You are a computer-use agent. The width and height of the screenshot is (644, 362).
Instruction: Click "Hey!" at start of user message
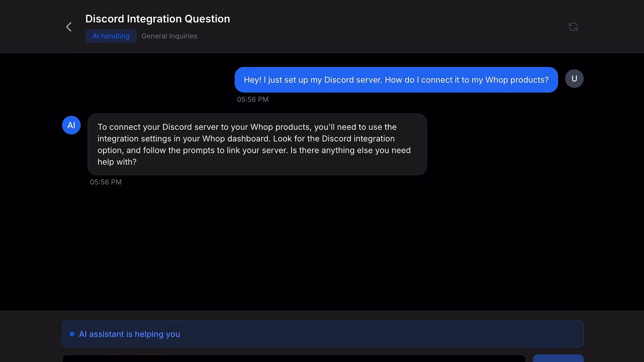(252, 80)
